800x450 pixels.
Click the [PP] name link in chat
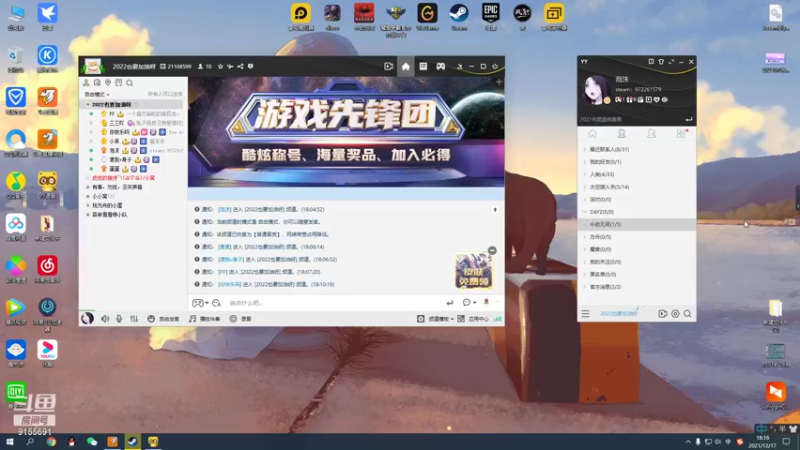coord(222,272)
